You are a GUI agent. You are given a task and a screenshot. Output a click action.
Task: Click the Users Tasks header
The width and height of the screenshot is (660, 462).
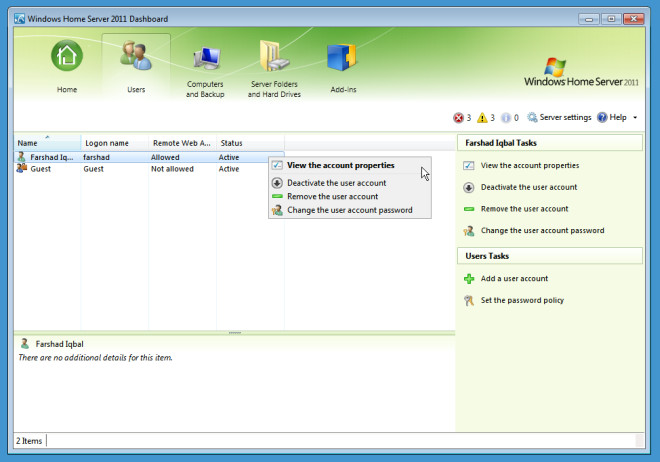tap(550, 256)
